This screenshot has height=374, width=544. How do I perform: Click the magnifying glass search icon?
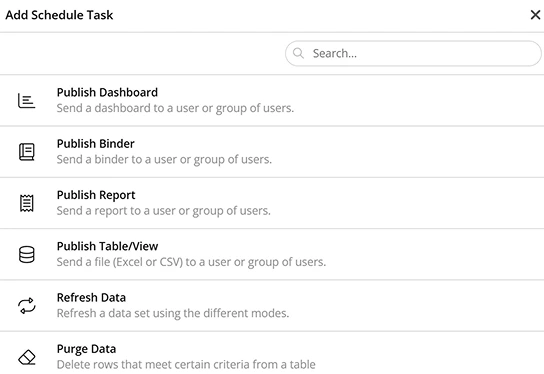[x=298, y=53]
